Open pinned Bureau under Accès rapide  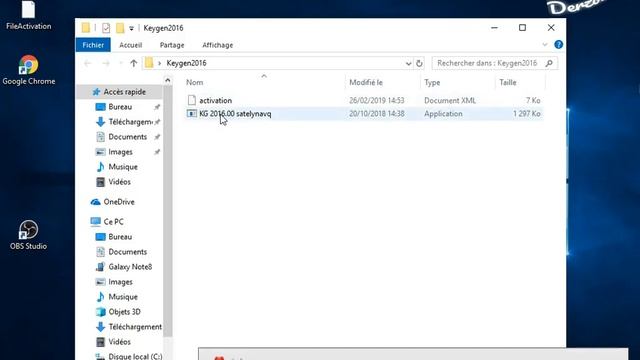point(120,107)
